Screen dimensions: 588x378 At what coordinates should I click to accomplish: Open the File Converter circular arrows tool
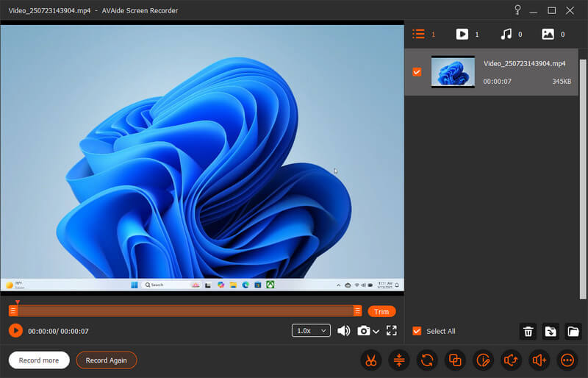click(x=427, y=360)
